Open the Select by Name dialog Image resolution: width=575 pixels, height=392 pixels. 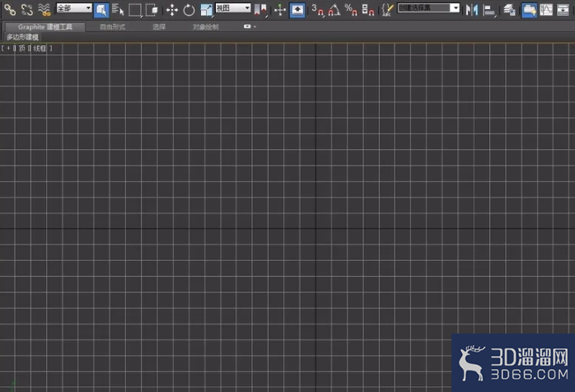pos(118,10)
